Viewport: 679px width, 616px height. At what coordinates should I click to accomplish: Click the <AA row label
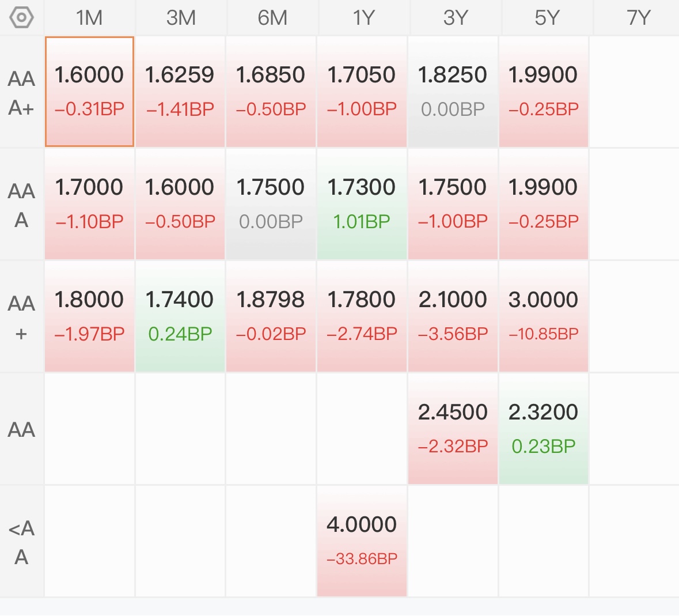[21, 542]
